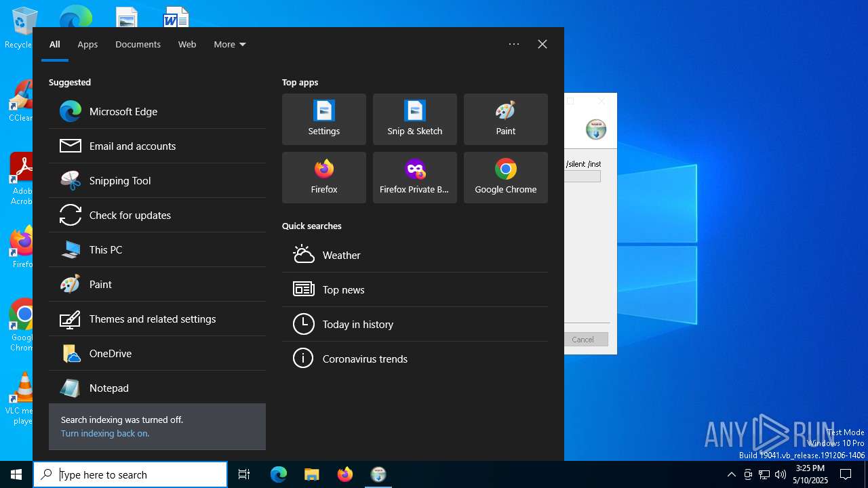Switch to the Web search tab

[187, 44]
